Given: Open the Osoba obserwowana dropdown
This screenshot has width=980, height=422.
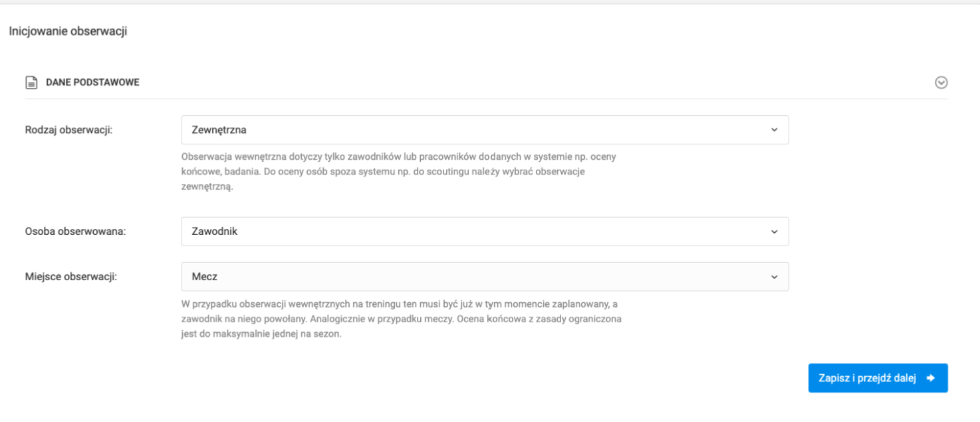Looking at the screenshot, I should [x=484, y=232].
